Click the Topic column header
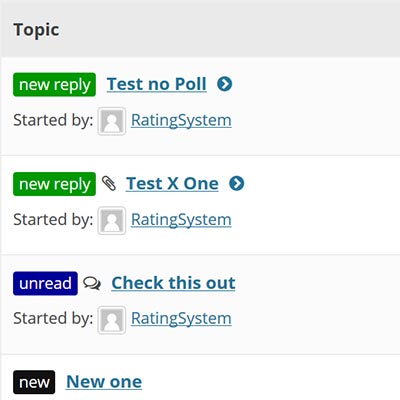Image resolution: width=400 pixels, height=400 pixels. tap(36, 30)
